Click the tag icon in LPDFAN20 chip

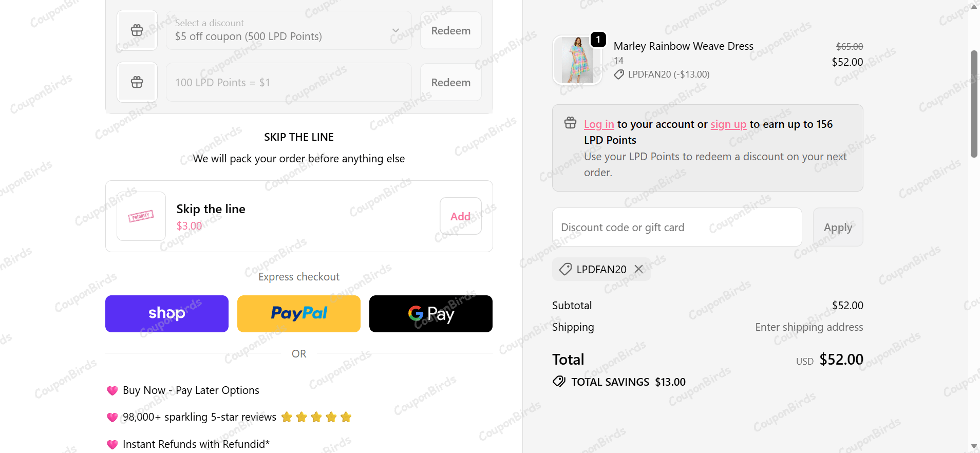pyautogui.click(x=566, y=269)
